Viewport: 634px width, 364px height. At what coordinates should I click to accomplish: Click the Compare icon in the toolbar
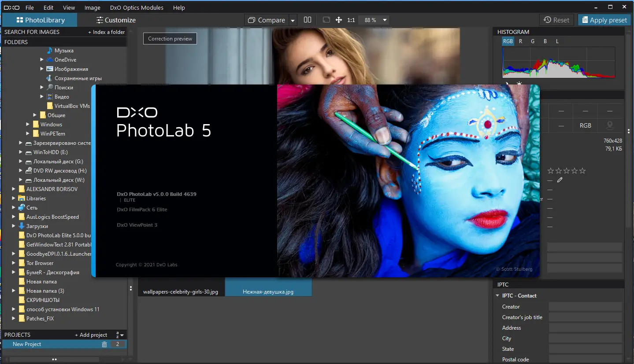point(252,20)
